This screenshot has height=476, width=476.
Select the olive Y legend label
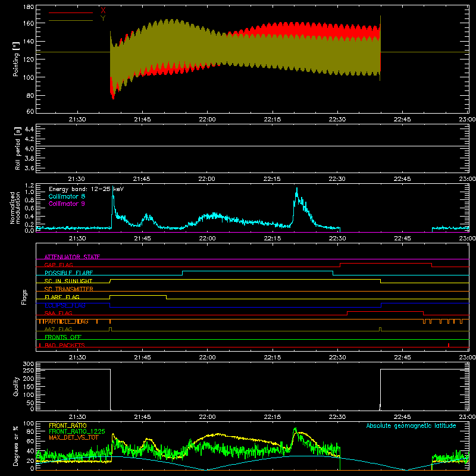(x=103, y=18)
